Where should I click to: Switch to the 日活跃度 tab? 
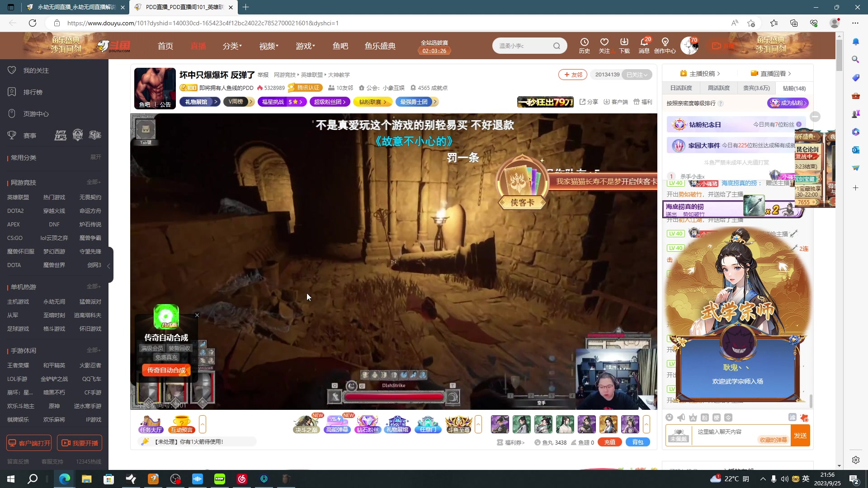click(681, 88)
